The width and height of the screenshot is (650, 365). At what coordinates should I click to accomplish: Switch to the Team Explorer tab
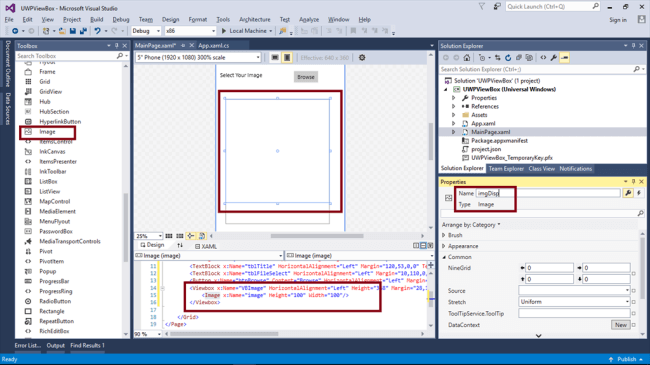pos(506,168)
